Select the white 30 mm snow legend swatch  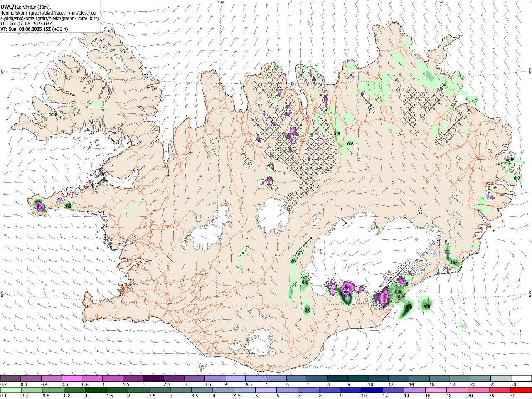pos(521,379)
